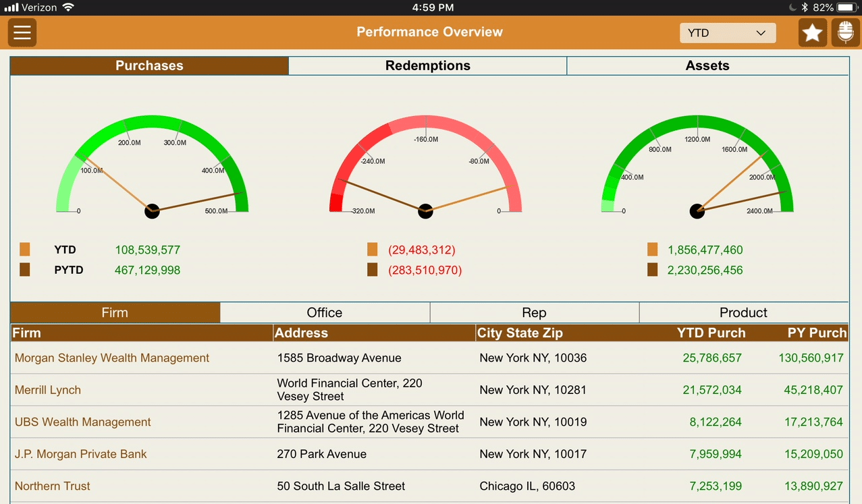The width and height of the screenshot is (862, 504).
Task: Click the (29,483,312) redemptions value
Action: [x=422, y=250]
